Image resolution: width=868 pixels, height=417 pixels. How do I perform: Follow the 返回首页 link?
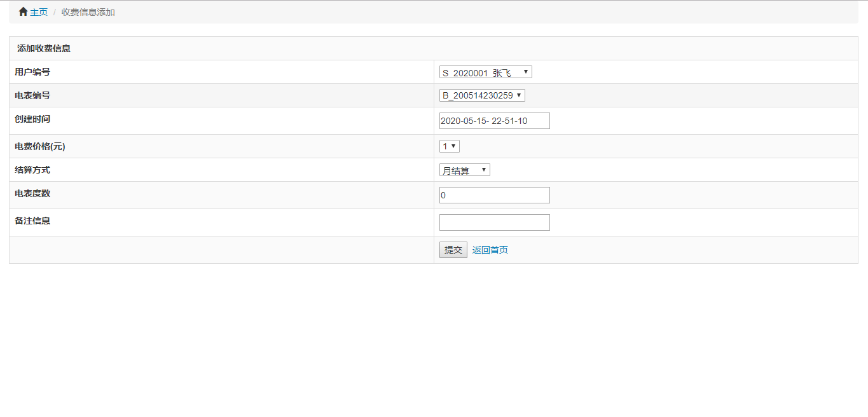tap(490, 250)
